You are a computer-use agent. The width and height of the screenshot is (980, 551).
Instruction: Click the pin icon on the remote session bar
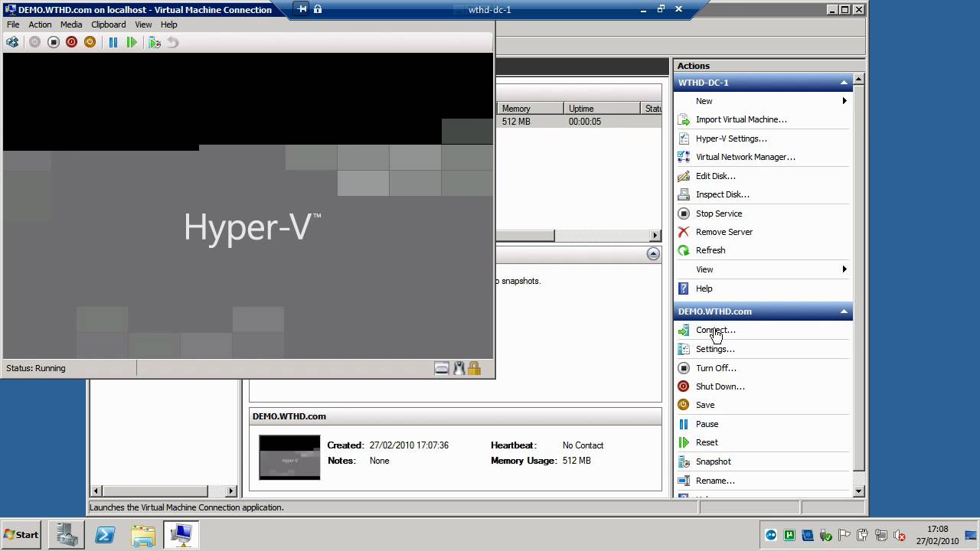[x=302, y=9]
